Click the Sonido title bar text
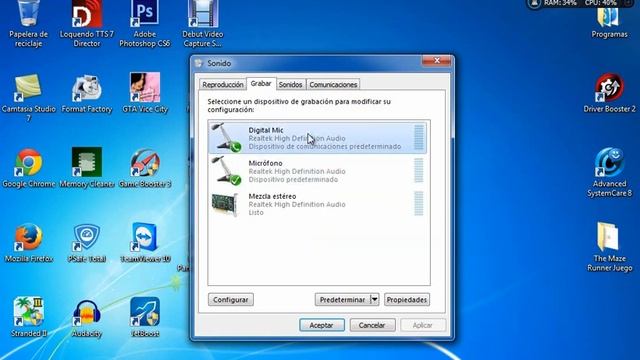This screenshot has height=360, width=640. 219,63
